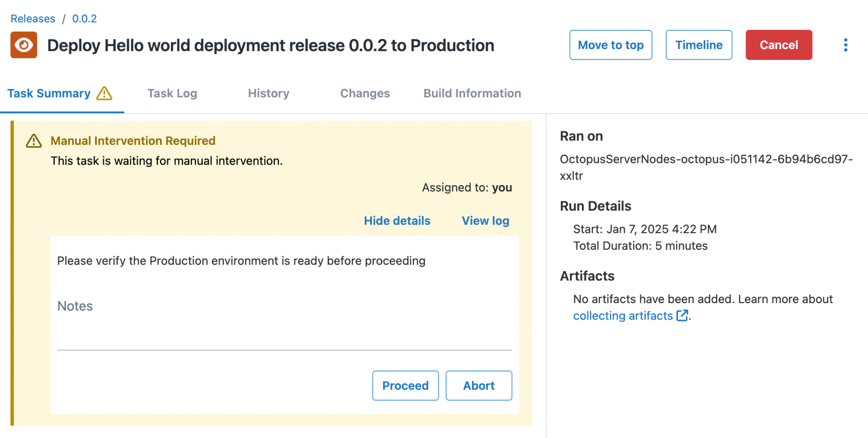
Task: Open the View log link
Action: pos(485,221)
